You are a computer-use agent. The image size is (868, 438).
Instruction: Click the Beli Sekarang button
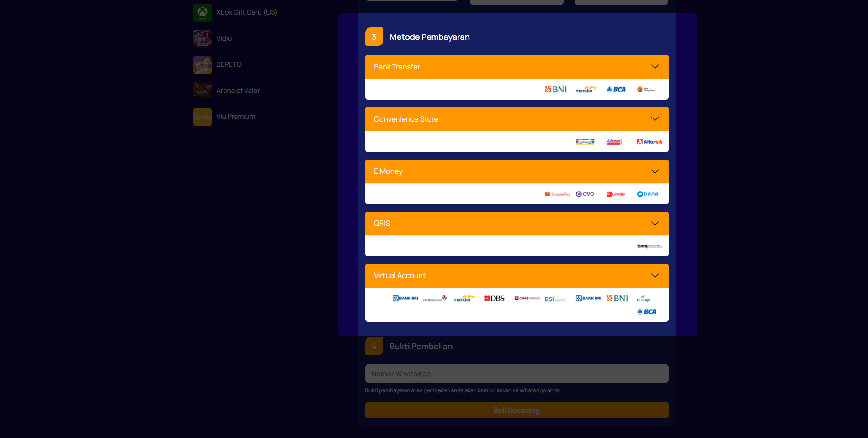coord(517,410)
